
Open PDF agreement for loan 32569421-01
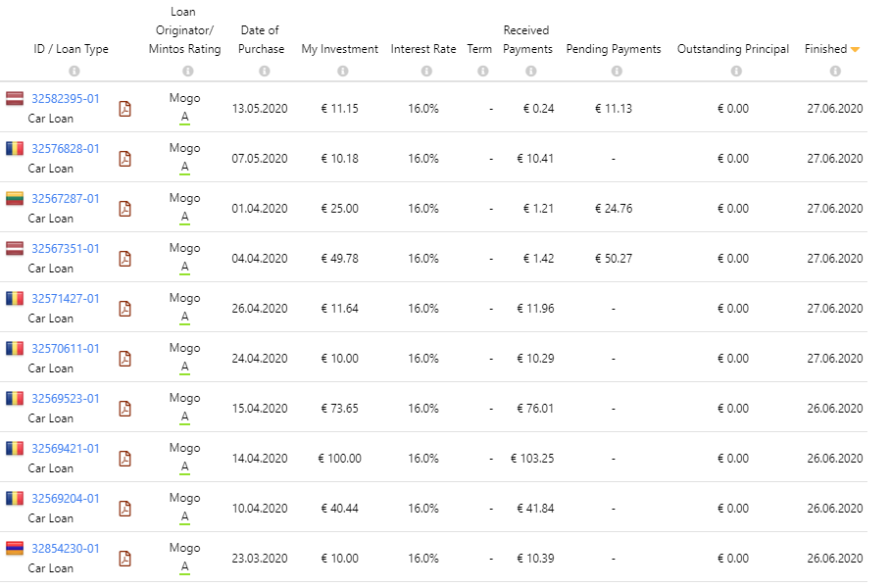(124, 459)
